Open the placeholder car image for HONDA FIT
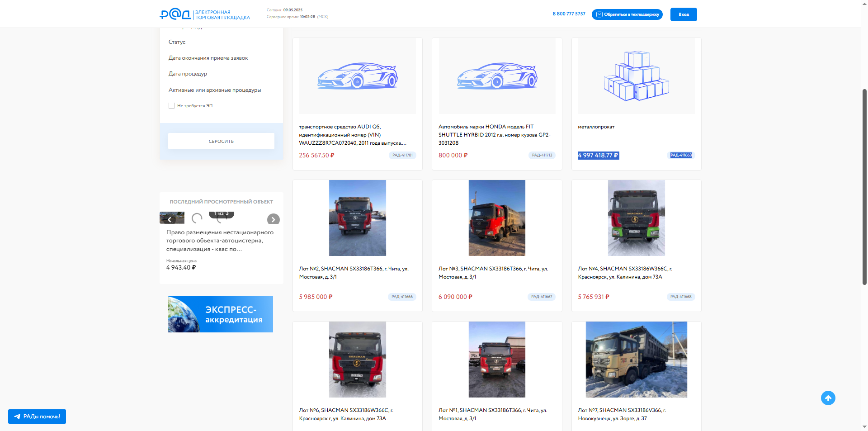The image size is (868, 431). click(x=497, y=76)
